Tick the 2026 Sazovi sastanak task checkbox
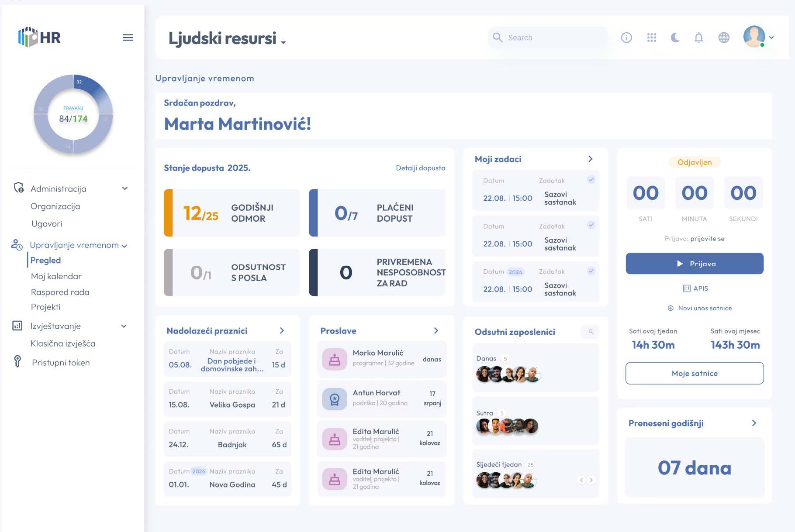The image size is (795, 532). click(591, 270)
